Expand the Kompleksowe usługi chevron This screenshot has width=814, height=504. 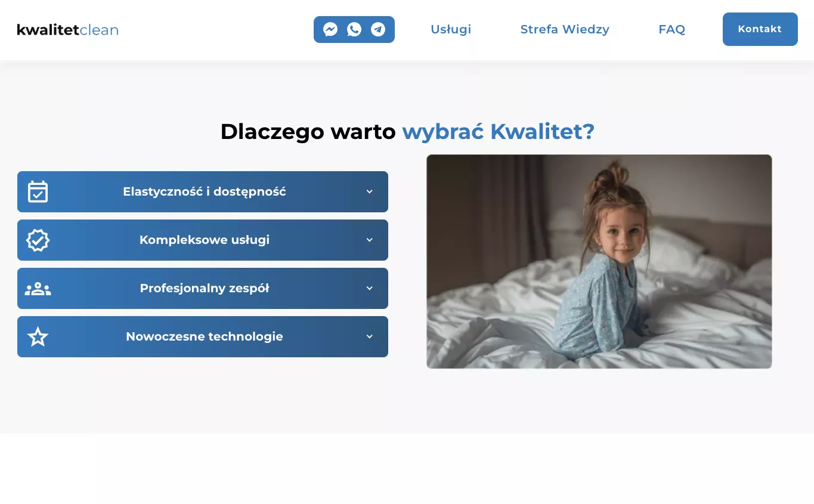(x=370, y=240)
